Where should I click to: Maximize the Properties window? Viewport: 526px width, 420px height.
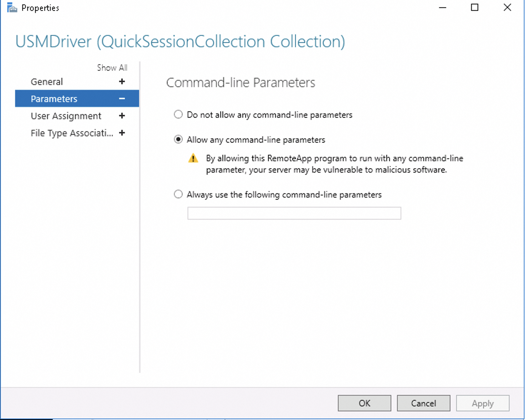[475, 7]
